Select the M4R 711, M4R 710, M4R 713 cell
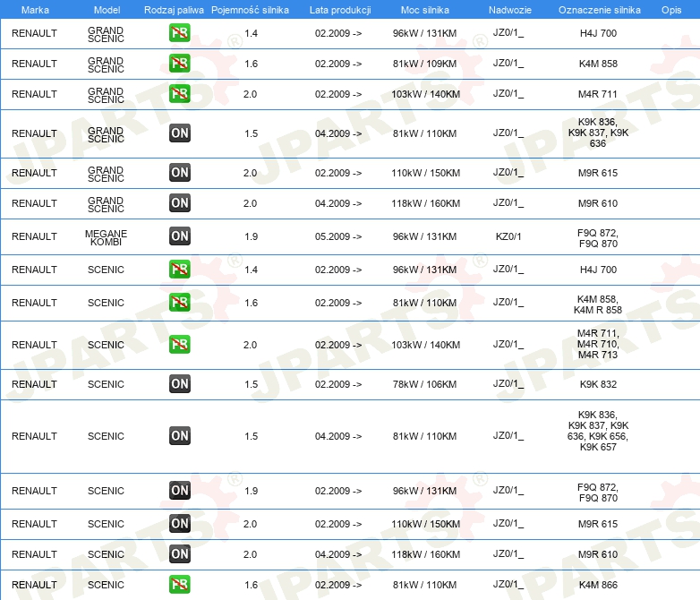Image resolution: width=700 pixels, height=600 pixels. point(598,344)
